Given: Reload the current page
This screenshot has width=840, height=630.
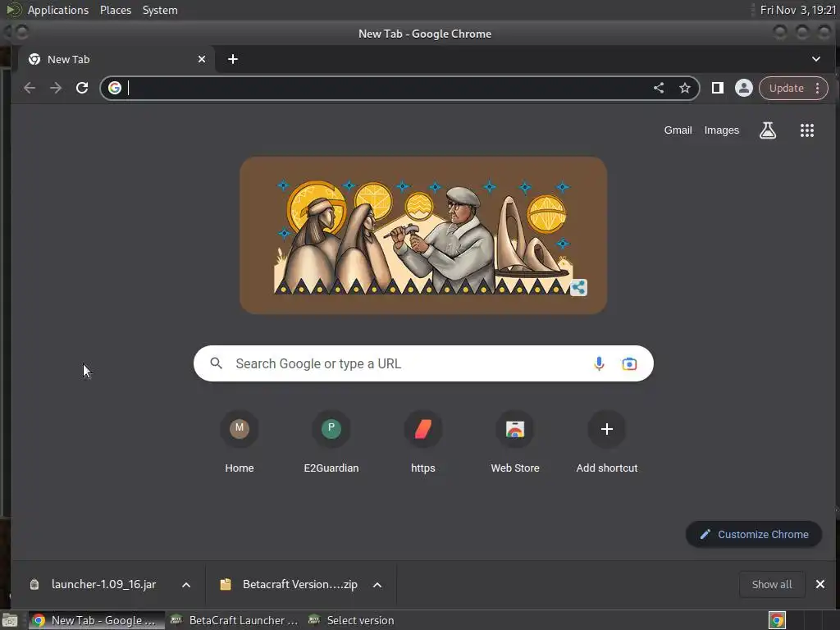Looking at the screenshot, I should point(82,88).
